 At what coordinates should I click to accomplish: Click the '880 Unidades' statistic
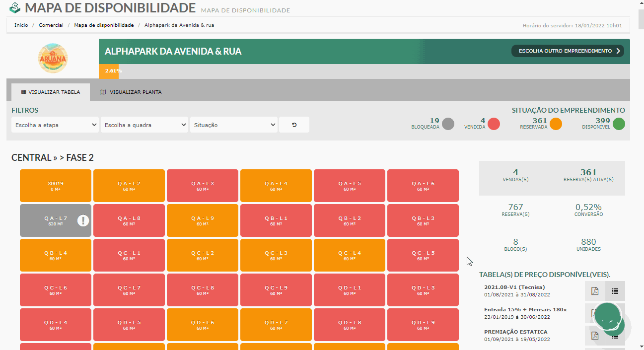588,245
